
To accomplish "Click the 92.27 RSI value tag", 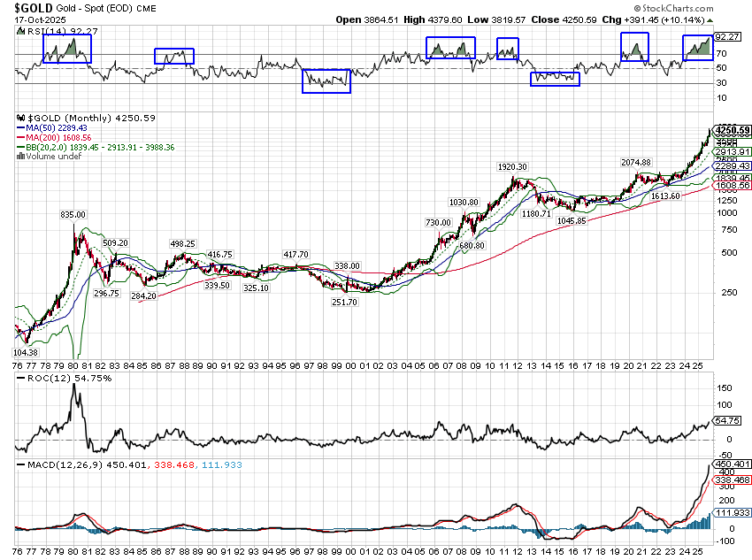I will (x=726, y=37).
